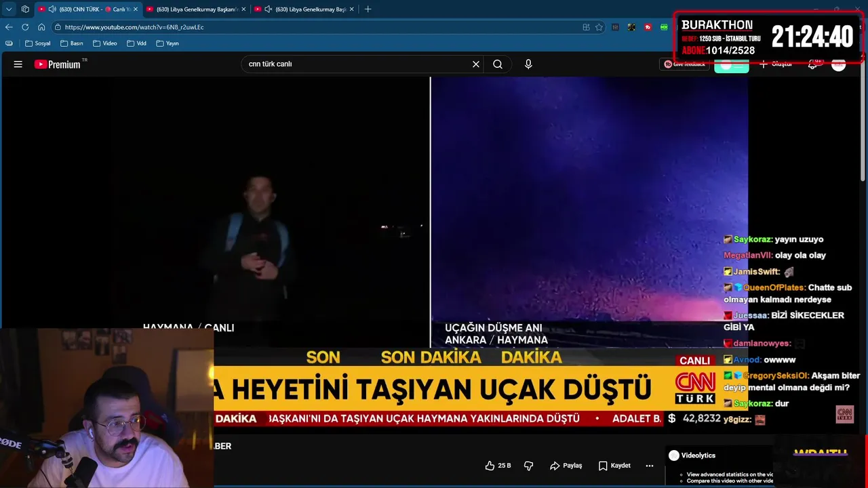
Task: Dislike the video with thumbs-down
Action: (529, 466)
